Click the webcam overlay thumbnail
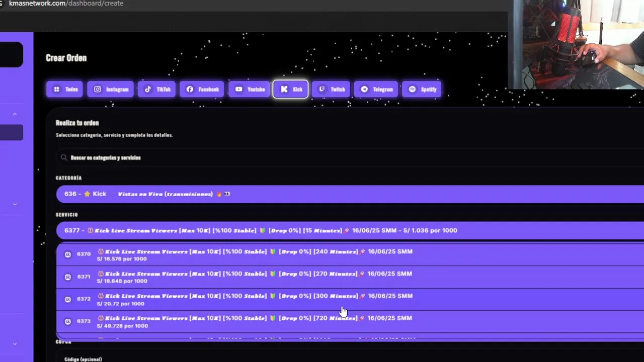The image size is (644, 362). [x=576, y=44]
